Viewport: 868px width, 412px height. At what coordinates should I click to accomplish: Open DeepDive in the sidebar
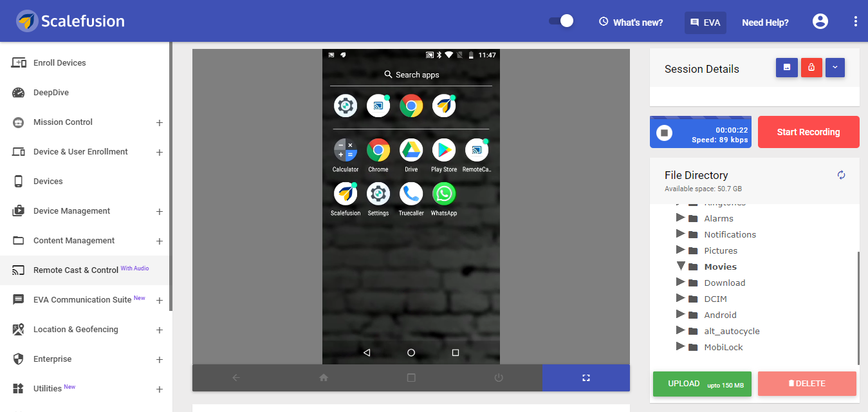(85, 93)
